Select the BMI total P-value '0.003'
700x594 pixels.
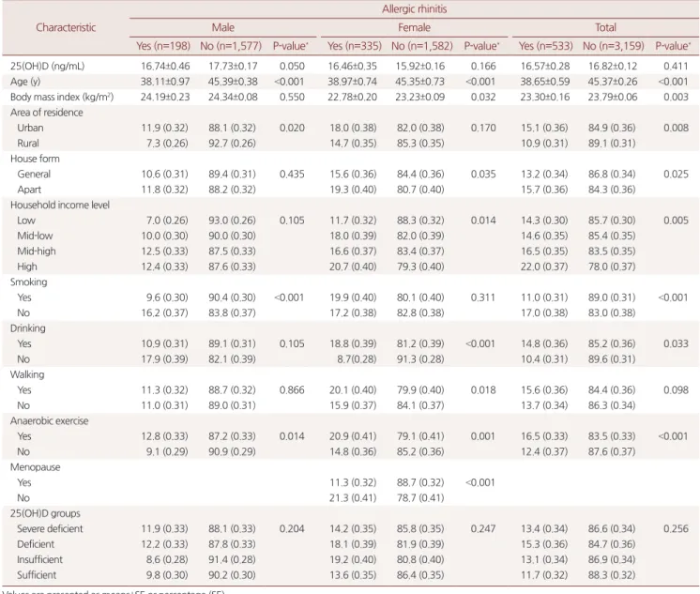click(676, 97)
